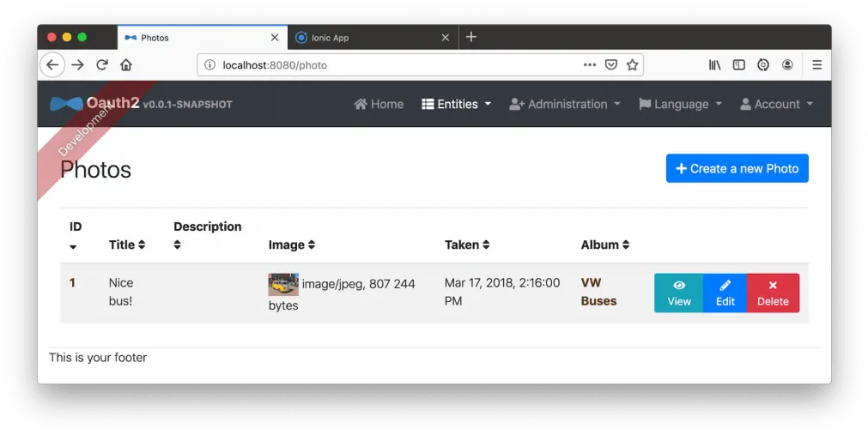Viewport: 868px width, 435px height.
Task: Toggle the sidebar view icon
Action: (x=738, y=65)
